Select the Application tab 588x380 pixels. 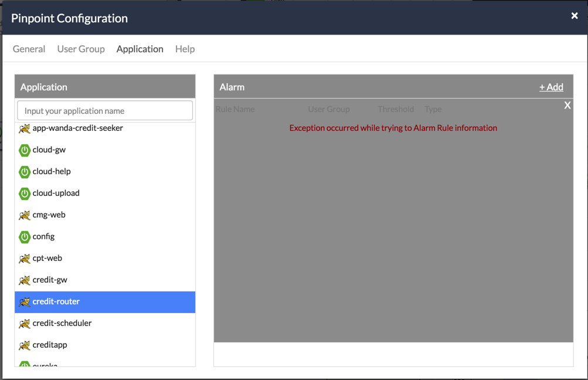coord(140,49)
